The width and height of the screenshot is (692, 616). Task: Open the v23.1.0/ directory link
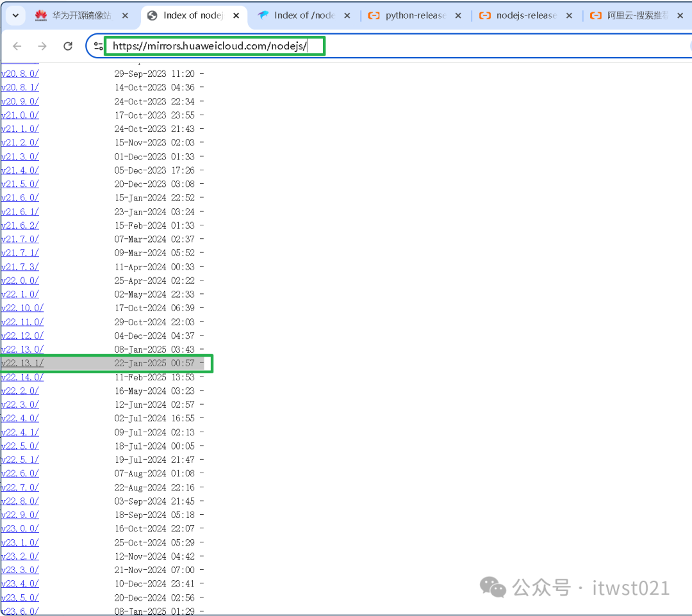click(20, 542)
